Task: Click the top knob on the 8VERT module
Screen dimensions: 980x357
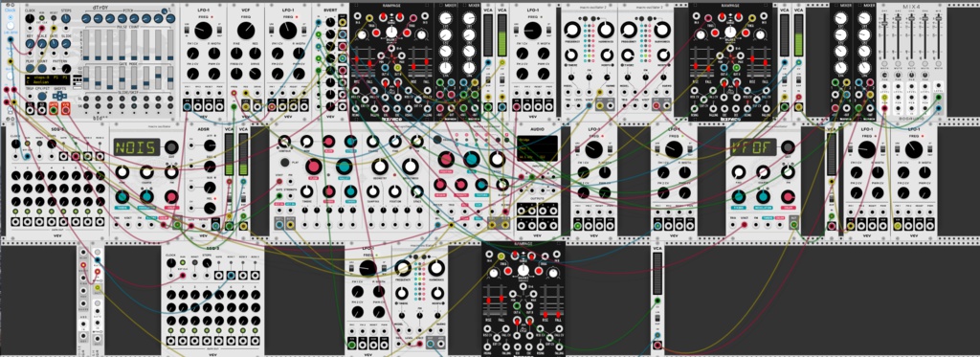Action: (x=330, y=22)
